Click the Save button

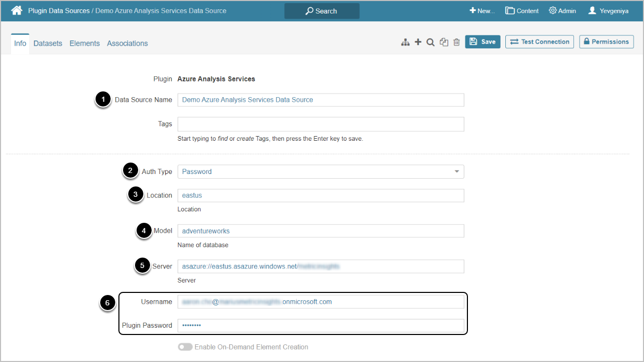482,42
